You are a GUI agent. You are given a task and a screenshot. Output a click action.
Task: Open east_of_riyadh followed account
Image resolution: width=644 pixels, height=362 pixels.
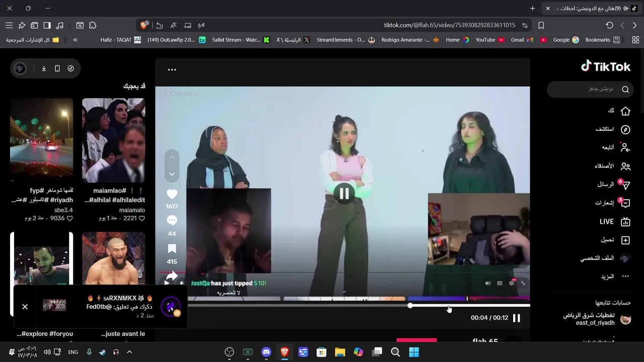pyautogui.click(x=597, y=319)
